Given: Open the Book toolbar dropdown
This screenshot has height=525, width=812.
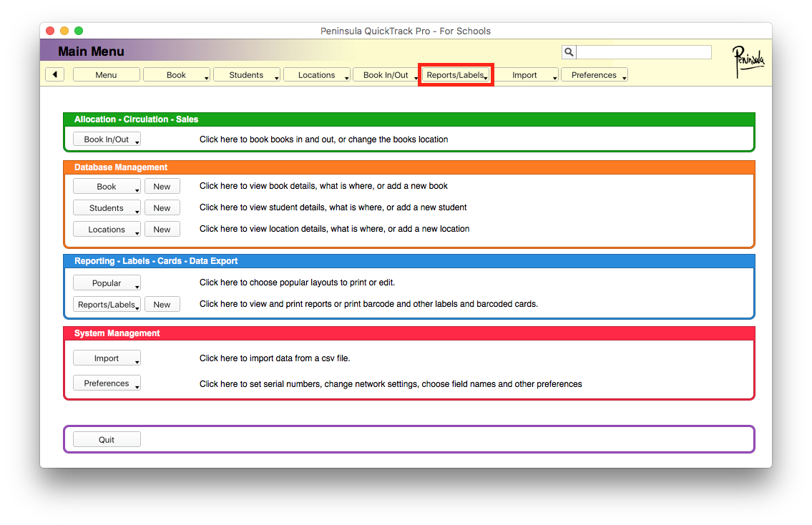Looking at the screenshot, I should 177,74.
